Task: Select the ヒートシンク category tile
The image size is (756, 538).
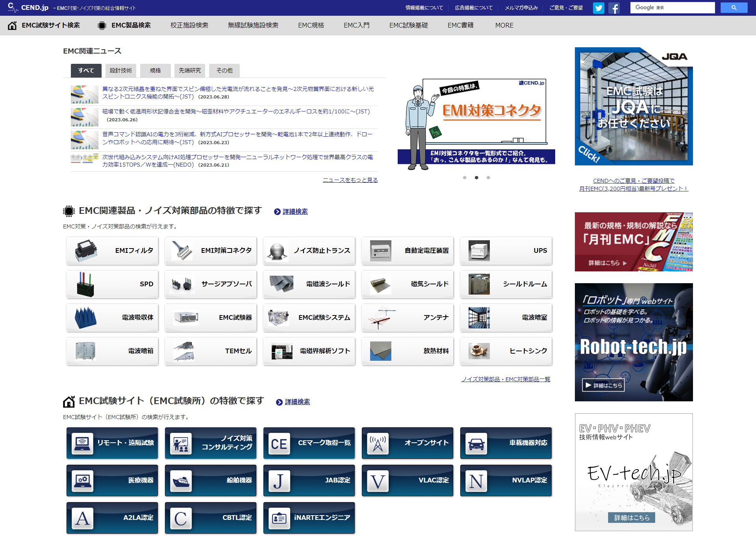Action: click(x=506, y=351)
